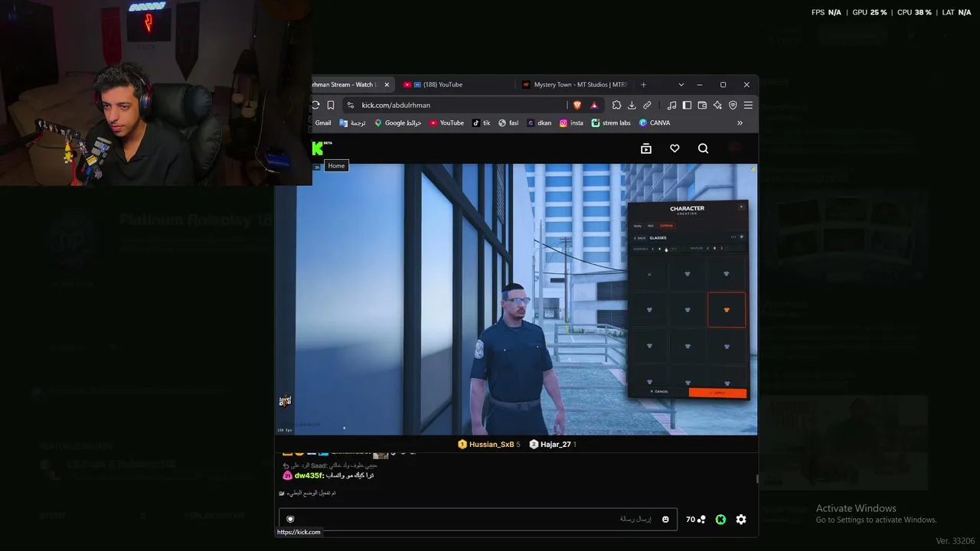Viewport: 980px width, 551px height.
Task: Switch to the Mystery Town - MT Studios tab
Action: 574,84
